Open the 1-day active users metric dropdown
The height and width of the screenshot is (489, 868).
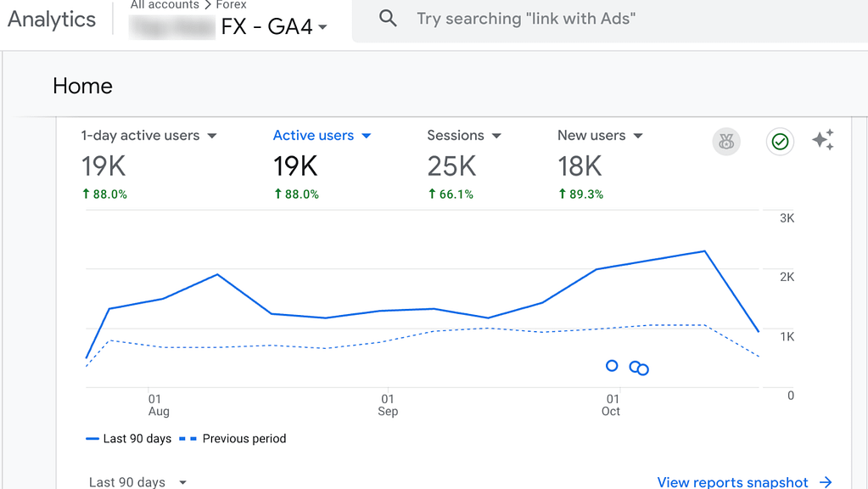pos(211,135)
